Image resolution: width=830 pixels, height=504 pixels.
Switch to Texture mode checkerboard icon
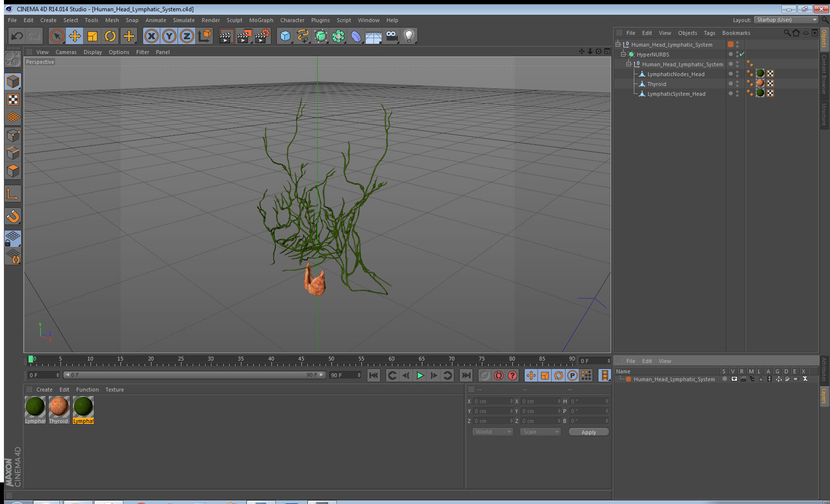click(13, 100)
